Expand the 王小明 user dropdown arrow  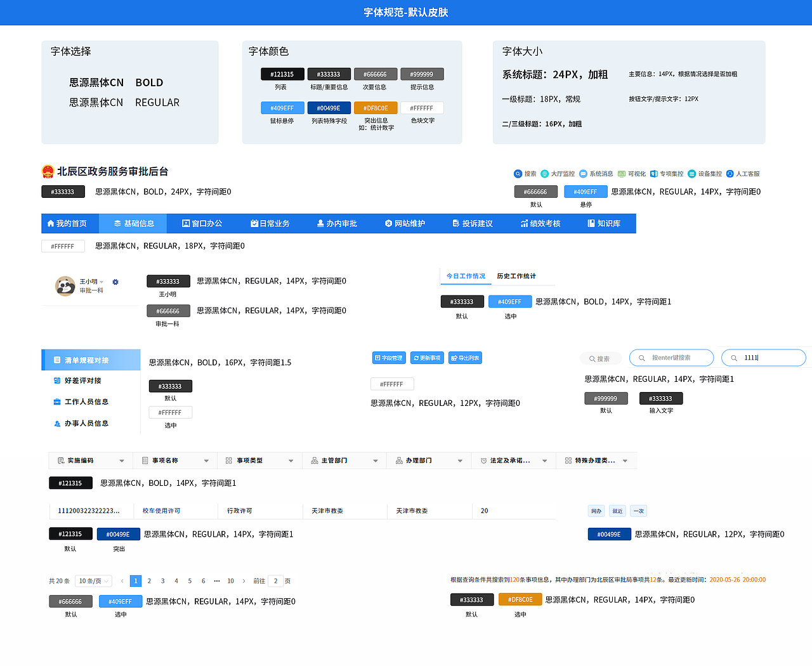click(x=101, y=282)
